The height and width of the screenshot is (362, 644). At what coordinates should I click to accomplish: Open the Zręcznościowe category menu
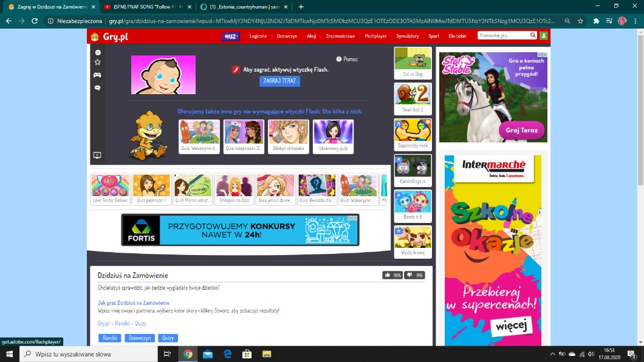click(340, 36)
